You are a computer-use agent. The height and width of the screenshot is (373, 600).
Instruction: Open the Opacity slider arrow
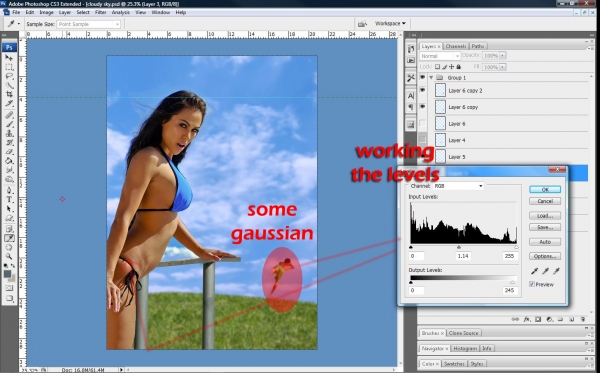pos(502,55)
